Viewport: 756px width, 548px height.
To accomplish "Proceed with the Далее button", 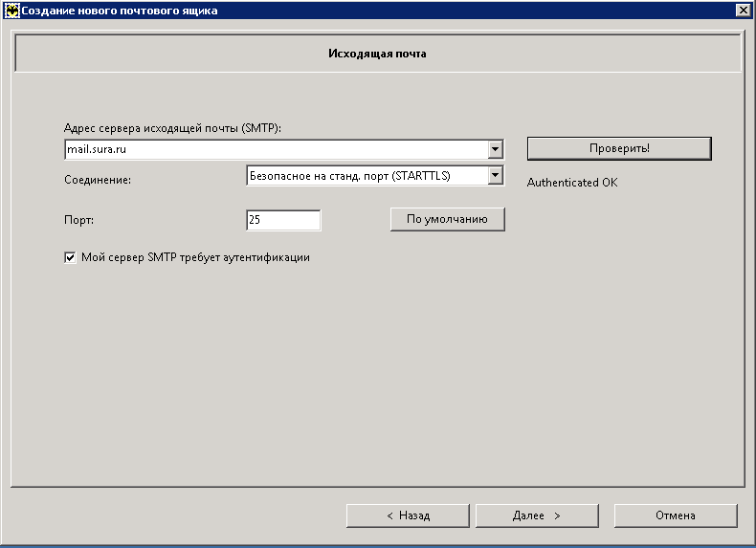I will (x=536, y=515).
